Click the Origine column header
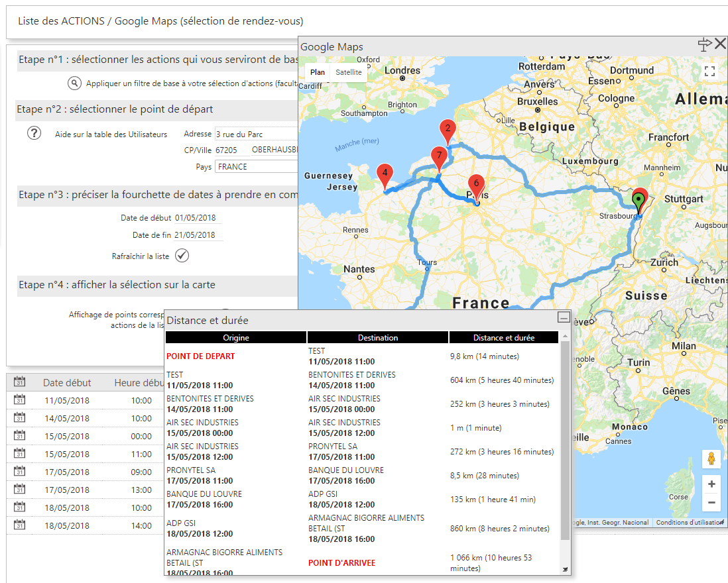Image resolution: width=728 pixels, height=583 pixels. tap(236, 338)
